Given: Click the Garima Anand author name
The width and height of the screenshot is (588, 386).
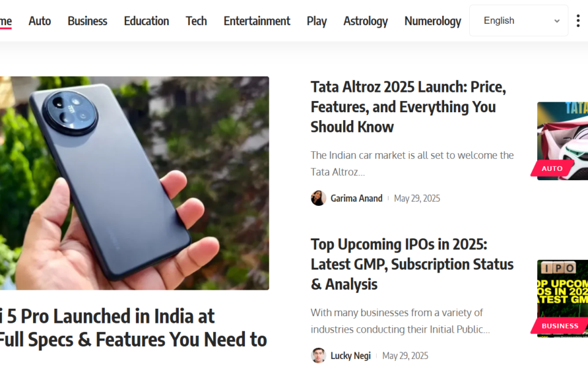Looking at the screenshot, I should click(356, 198).
